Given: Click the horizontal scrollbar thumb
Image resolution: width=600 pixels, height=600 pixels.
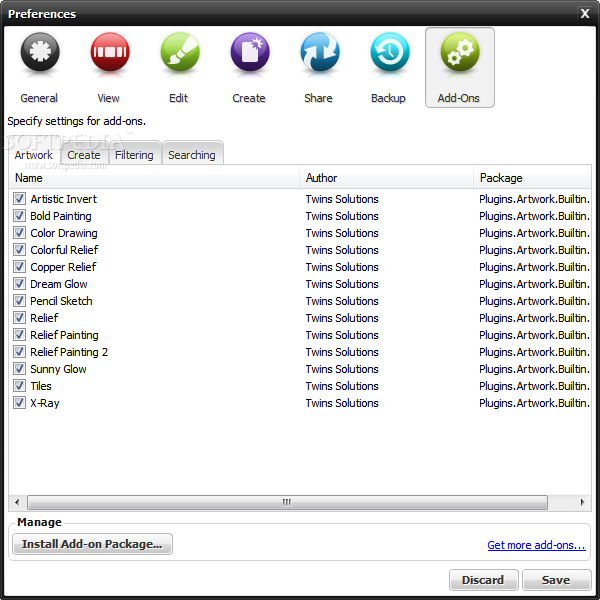Looking at the screenshot, I should 287,502.
